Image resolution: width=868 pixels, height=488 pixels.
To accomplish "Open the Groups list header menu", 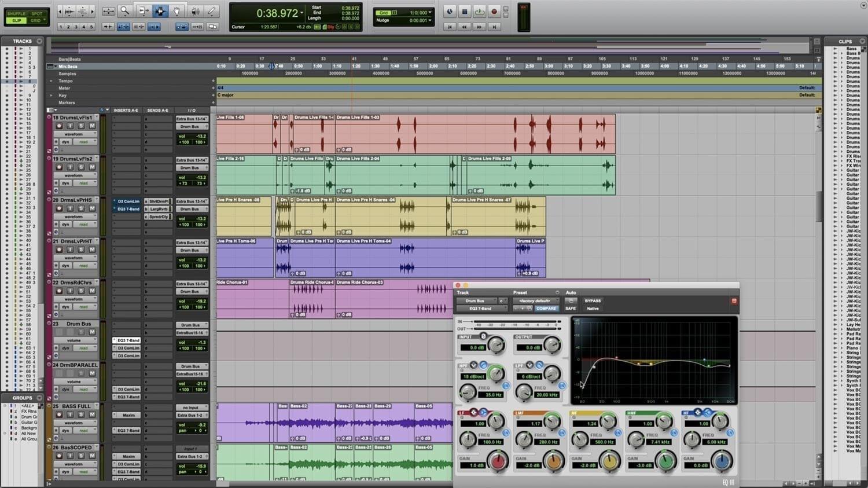I will click(39, 398).
